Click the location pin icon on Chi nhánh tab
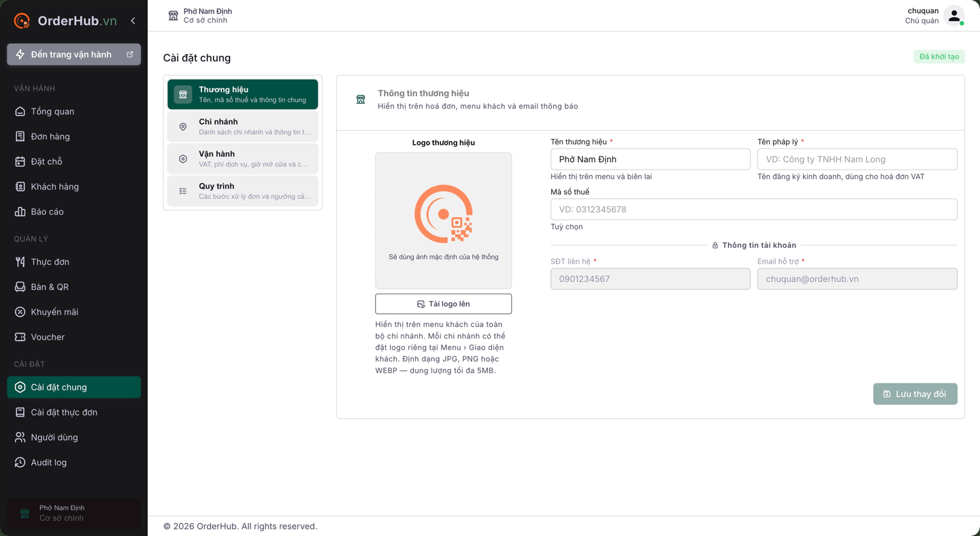This screenshot has height=536, width=980. click(x=183, y=127)
